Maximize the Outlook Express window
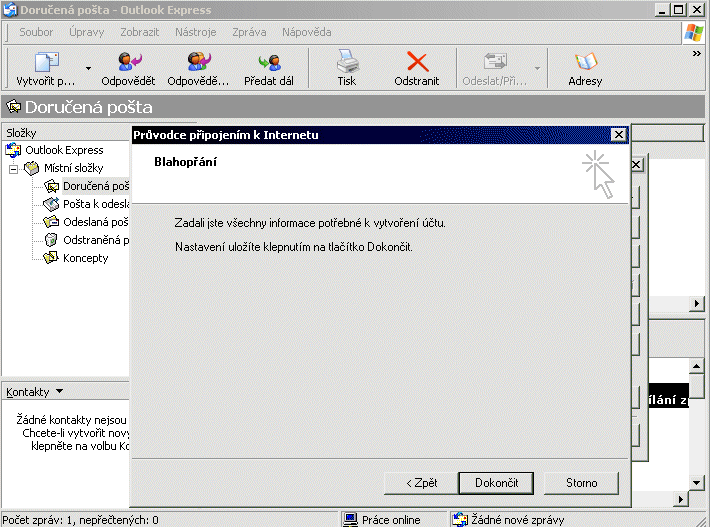Image resolution: width=710 pixels, height=527 pixels. 678,10
